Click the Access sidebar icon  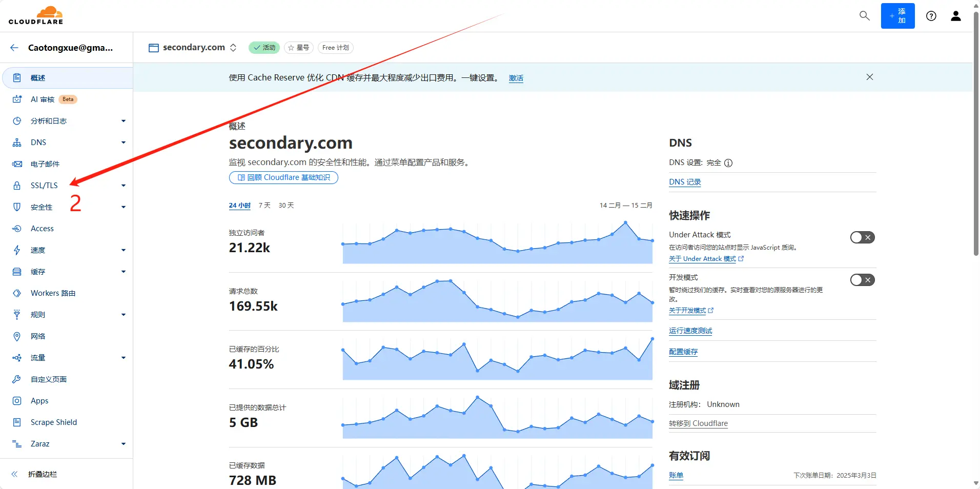(17, 229)
